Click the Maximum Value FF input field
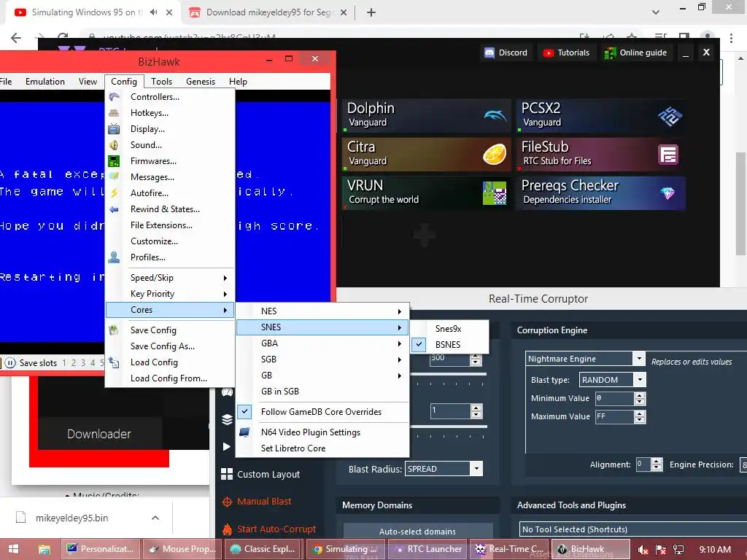Screen dimensions: 747x560 coord(615,416)
